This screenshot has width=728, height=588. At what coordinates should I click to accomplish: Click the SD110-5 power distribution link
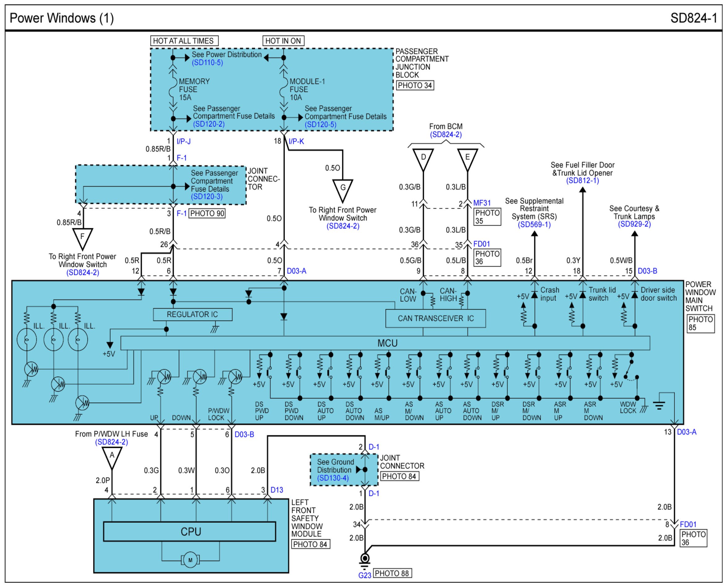point(207,63)
